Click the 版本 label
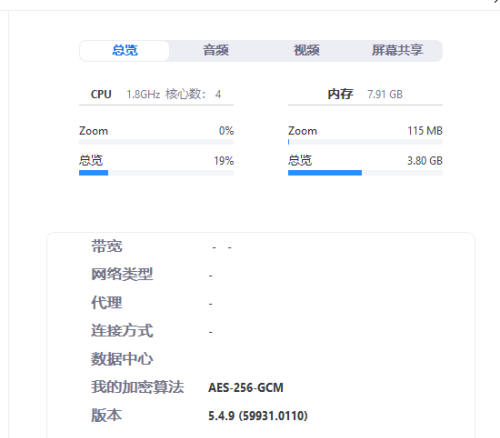Image resolution: width=500 pixels, height=438 pixels. 107,416
